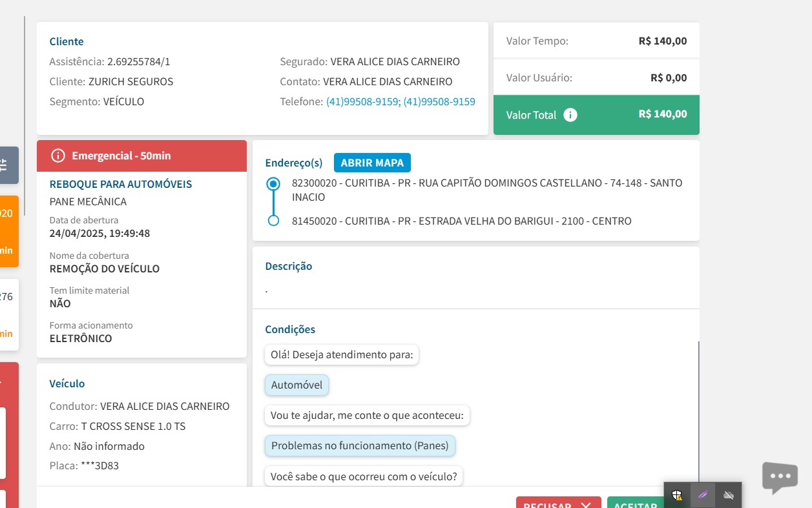Click the Contato VERA ALICE DIAS CARNEIRO name

tap(388, 82)
